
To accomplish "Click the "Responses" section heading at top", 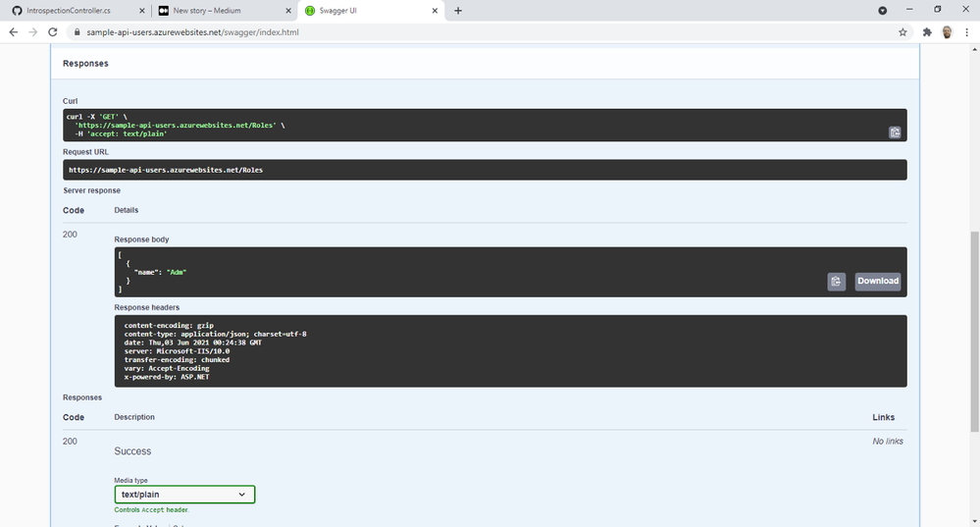I will [x=85, y=63].
